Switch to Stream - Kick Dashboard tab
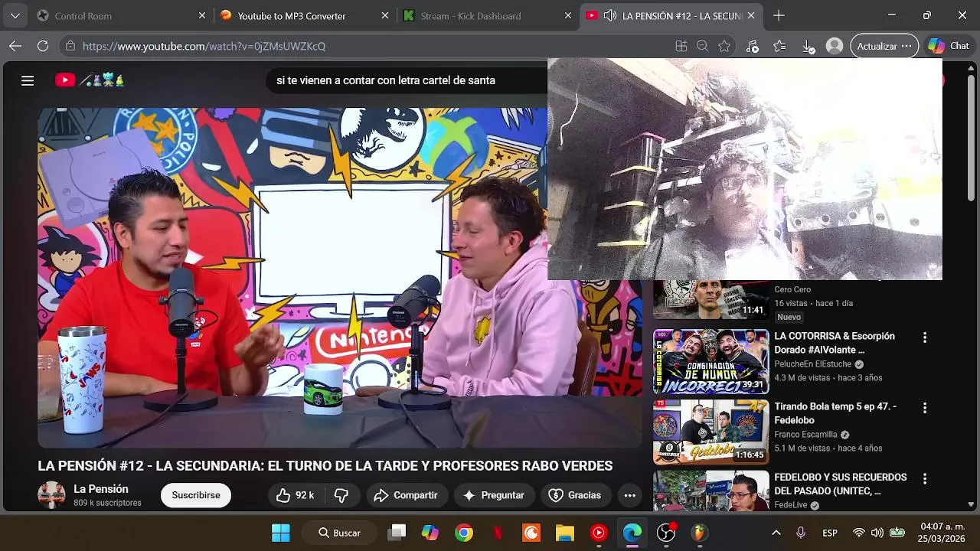The image size is (980, 551). tap(486, 15)
